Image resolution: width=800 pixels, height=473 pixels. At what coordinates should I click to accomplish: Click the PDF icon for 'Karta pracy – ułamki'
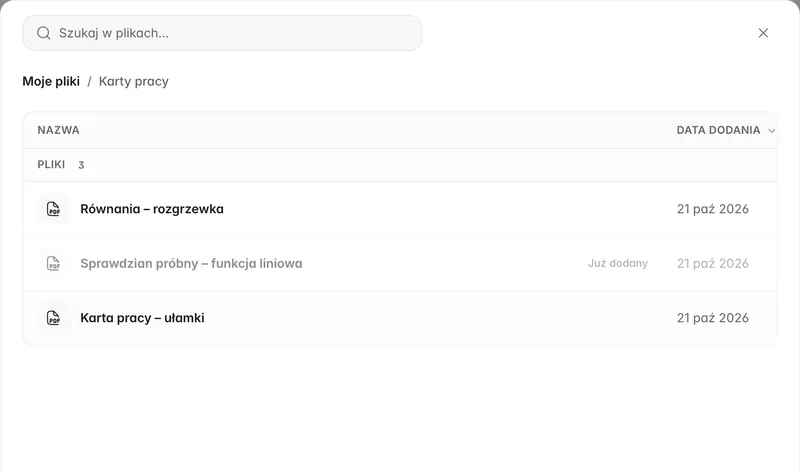tap(54, 318)
